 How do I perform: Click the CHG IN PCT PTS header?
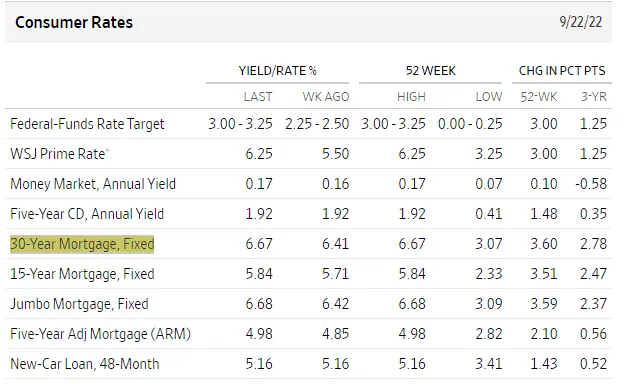[x=562, y=71]
